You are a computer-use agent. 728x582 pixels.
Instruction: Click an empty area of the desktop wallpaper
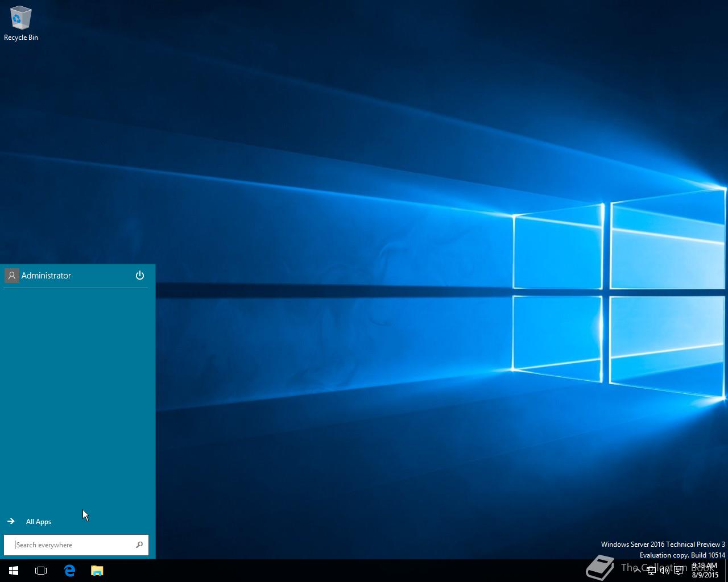tap(364, 171)
